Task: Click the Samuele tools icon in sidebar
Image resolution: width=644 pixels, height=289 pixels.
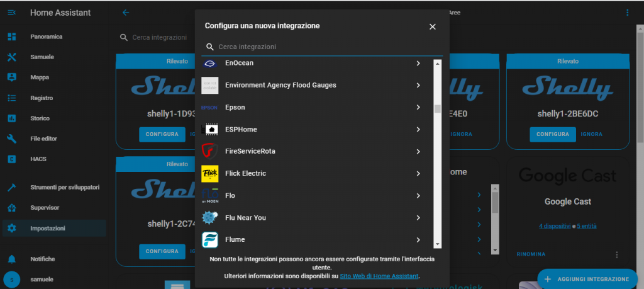Action: 11,57
